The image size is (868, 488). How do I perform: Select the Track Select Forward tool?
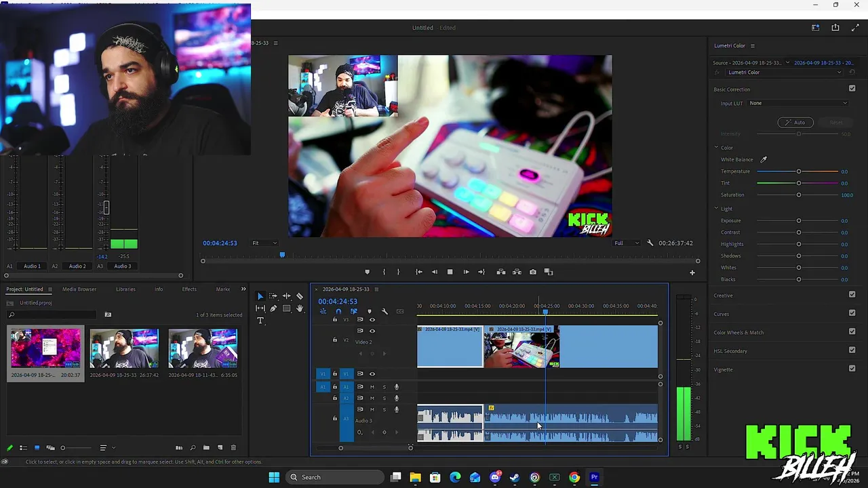(273, 296)
